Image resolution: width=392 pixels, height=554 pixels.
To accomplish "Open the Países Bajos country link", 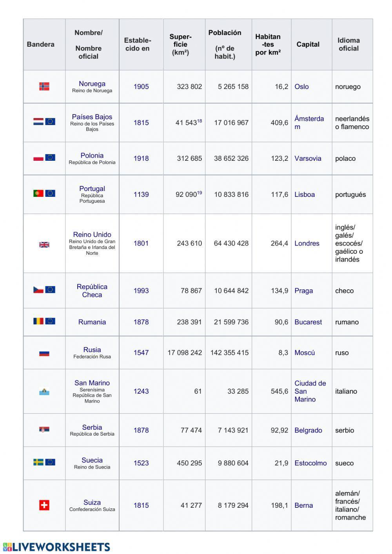I will pyautogui.click(x=92, y=117).
